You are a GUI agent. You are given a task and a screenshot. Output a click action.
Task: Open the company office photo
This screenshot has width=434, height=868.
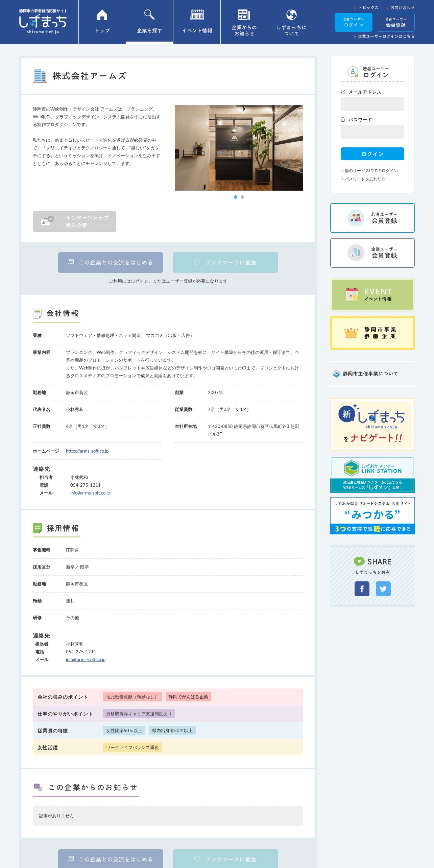coord(239,148)
